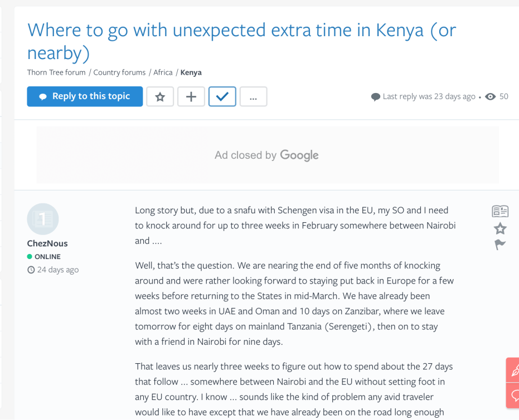
Task: Click the reader view icon beside post
Action: [500, 211]
